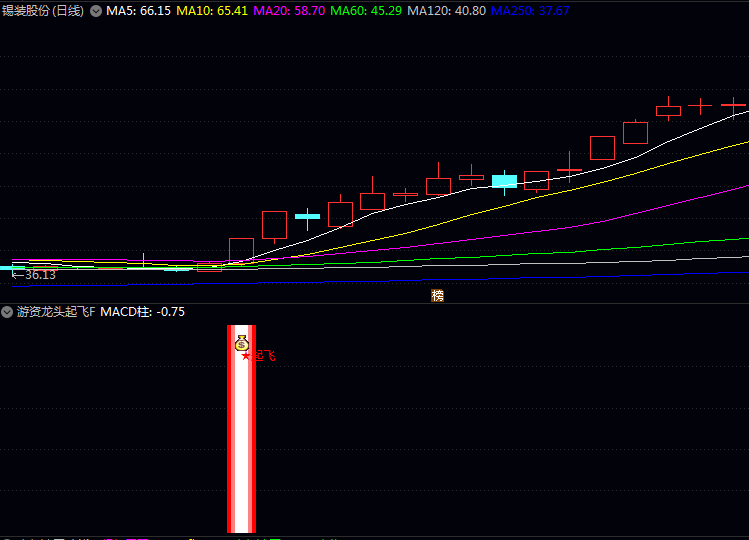Image resolution: width=749 pixels, height=540 pixels.
Task: Click the 36.13 low price annotation
Action: tap(33, 275)
